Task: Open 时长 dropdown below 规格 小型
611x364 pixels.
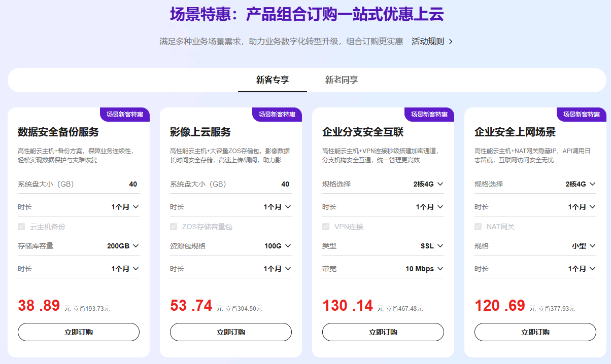Action: point(535,269)
